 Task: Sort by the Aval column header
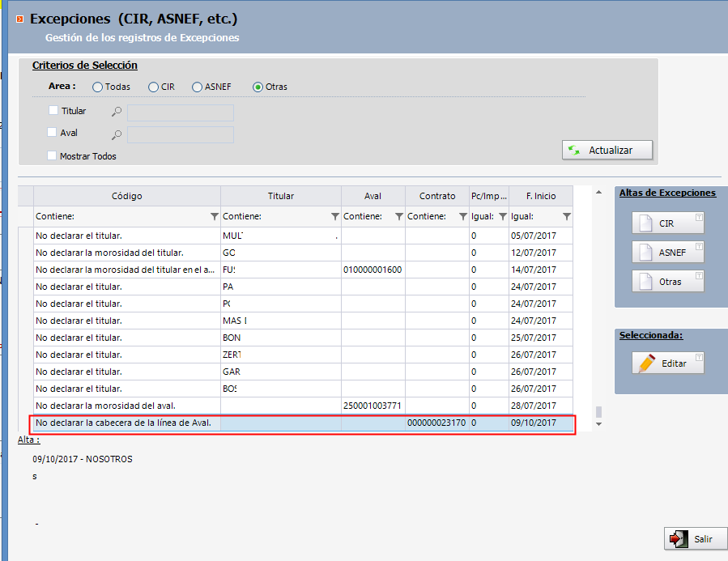point(373,196)
